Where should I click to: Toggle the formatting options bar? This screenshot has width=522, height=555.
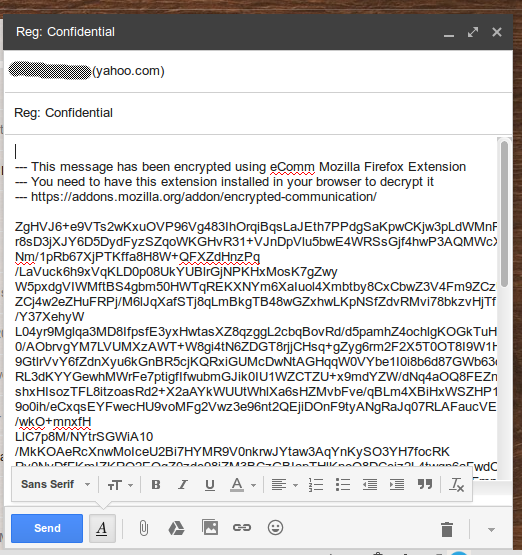tap(102, 528)
